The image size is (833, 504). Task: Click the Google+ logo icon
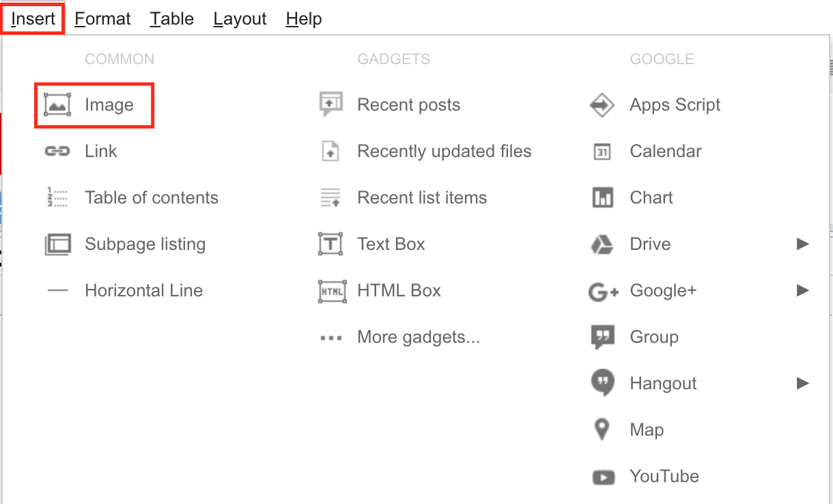(x=604, y=292)
